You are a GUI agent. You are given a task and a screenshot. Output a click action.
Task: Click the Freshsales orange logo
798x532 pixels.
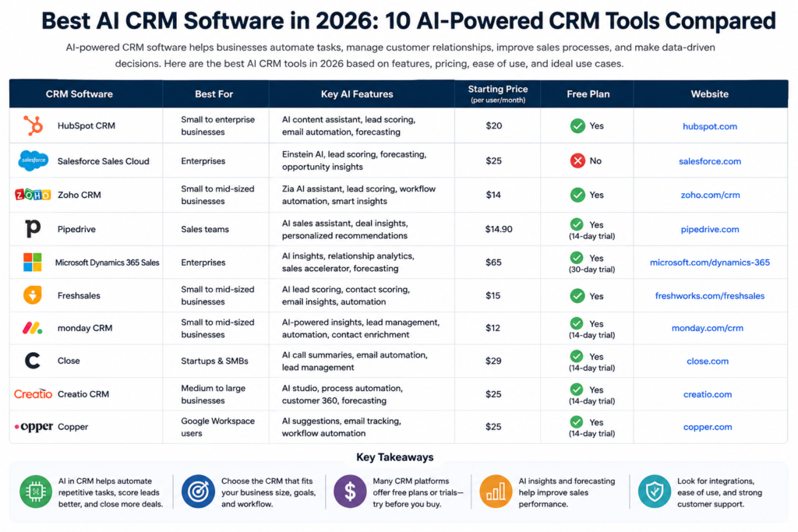tap(33, 295)
